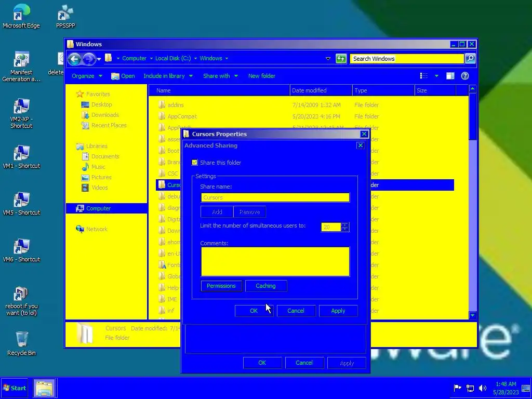Image resolution: width=532 pixels, height=399 pixels.
Task: Open the volume speaker tray icon
Action: click(482, 388)
